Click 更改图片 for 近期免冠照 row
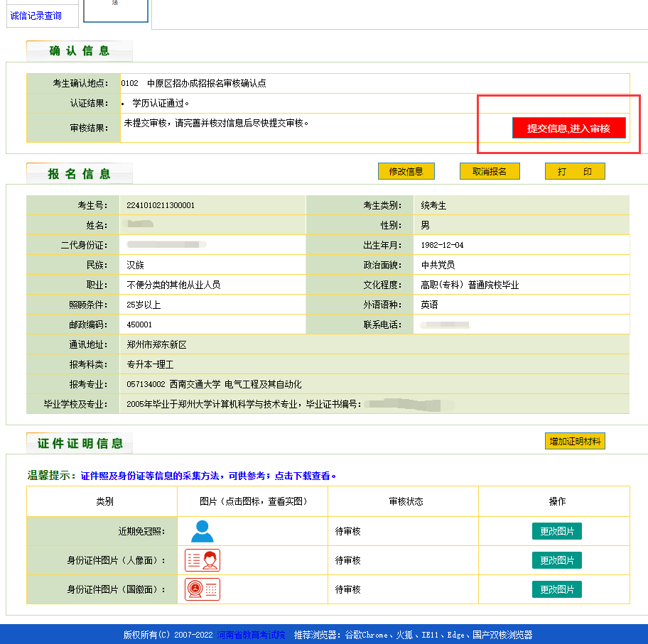The height and width of the screenshot is (644, 648). (x=556, y=531)
